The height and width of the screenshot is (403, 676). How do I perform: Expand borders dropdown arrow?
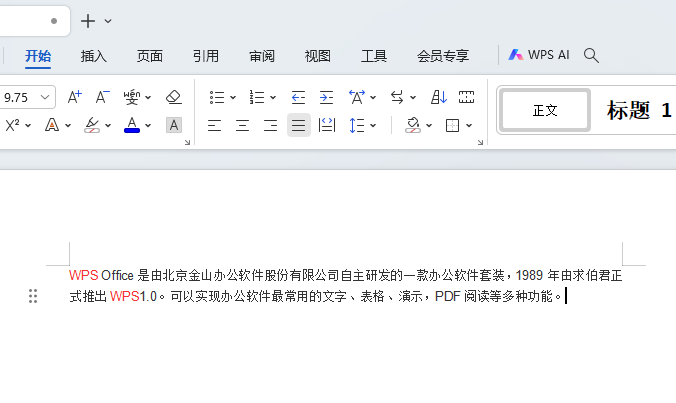469,126
